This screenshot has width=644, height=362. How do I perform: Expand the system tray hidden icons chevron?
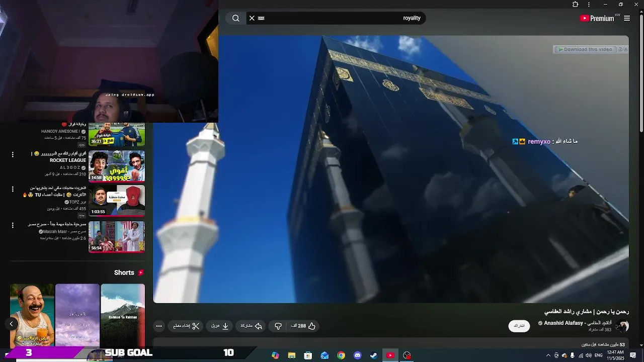click(548, 355)
